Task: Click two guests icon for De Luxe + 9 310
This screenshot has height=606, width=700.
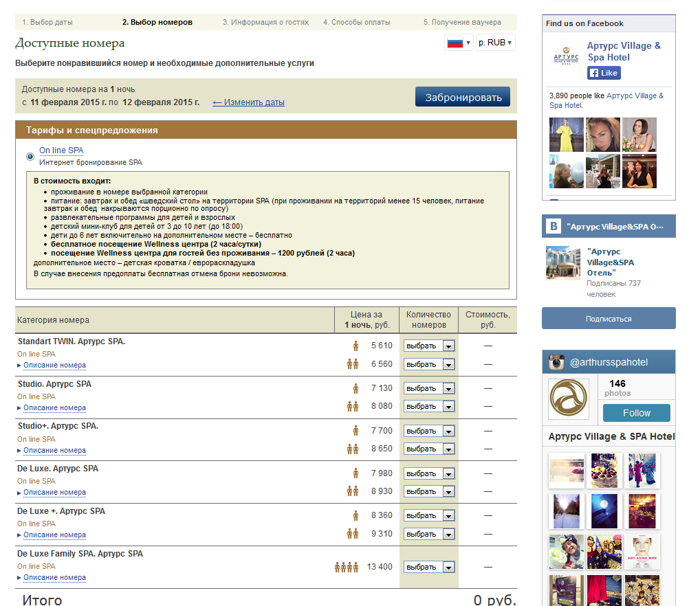Action: click(353, 534)
